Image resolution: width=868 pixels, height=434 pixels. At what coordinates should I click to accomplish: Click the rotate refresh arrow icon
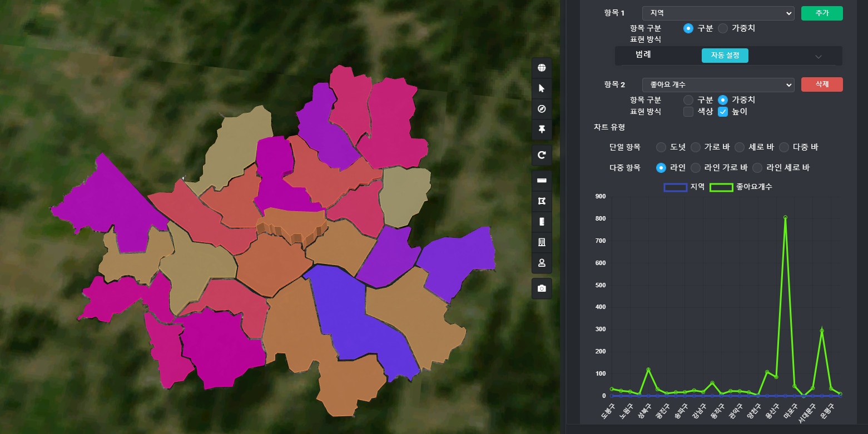click(x=542, y=156)
